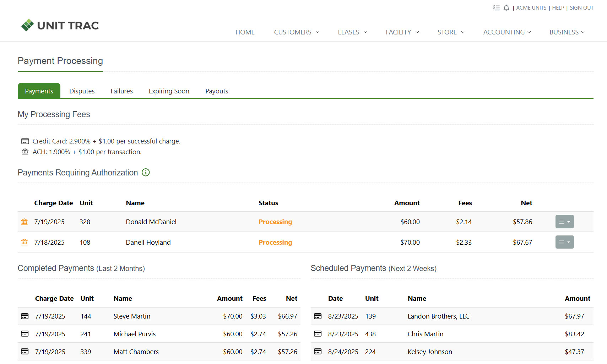607x364 pixels.
Task: Expand the Customers navigation menu
Action: pos(297,32)
